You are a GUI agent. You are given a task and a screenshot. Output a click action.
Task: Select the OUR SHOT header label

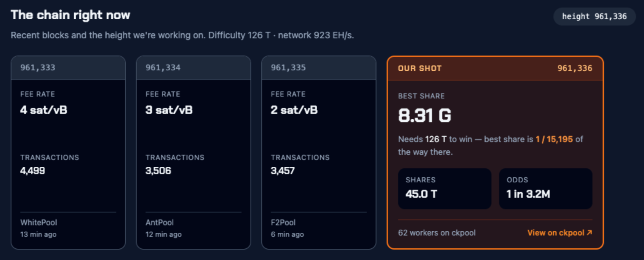coord(419,68)
